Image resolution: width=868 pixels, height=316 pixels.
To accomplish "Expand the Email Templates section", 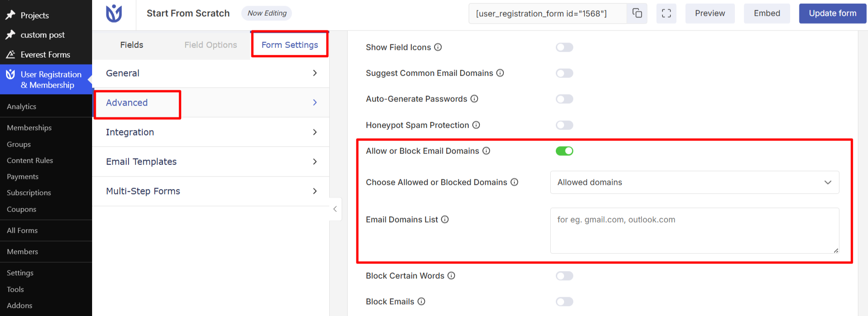I will pos(211,162).
